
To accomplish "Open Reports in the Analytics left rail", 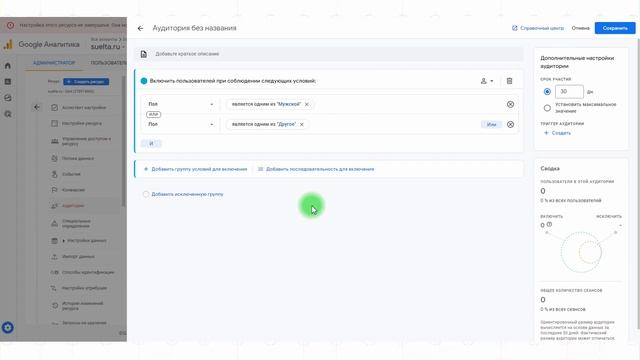I will 8,82.
